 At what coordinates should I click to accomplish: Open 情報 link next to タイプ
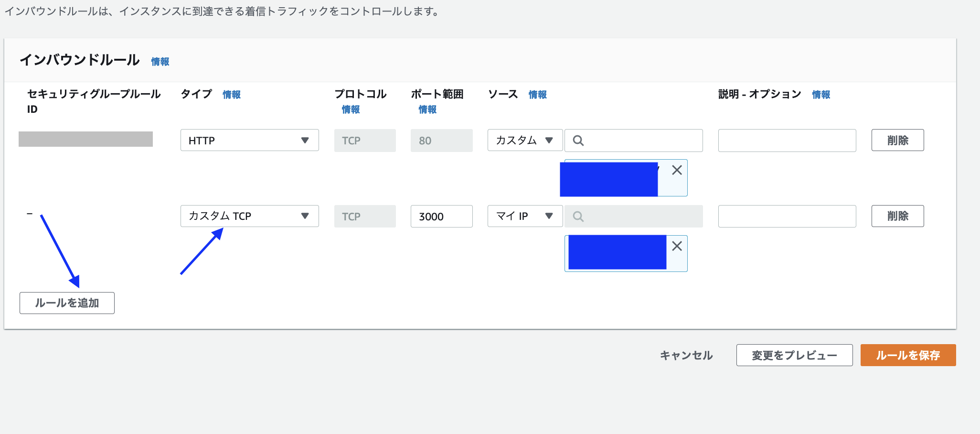[x=232, y=95]
